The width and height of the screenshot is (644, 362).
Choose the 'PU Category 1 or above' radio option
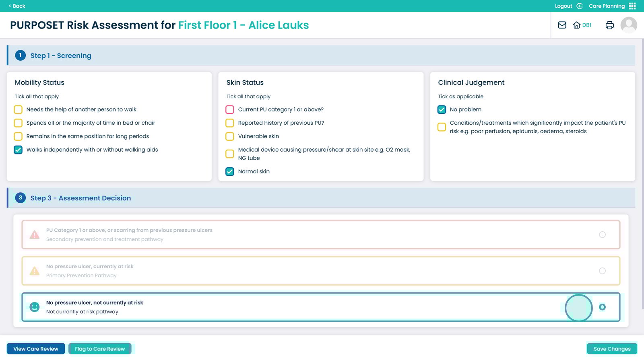[602, 234]
